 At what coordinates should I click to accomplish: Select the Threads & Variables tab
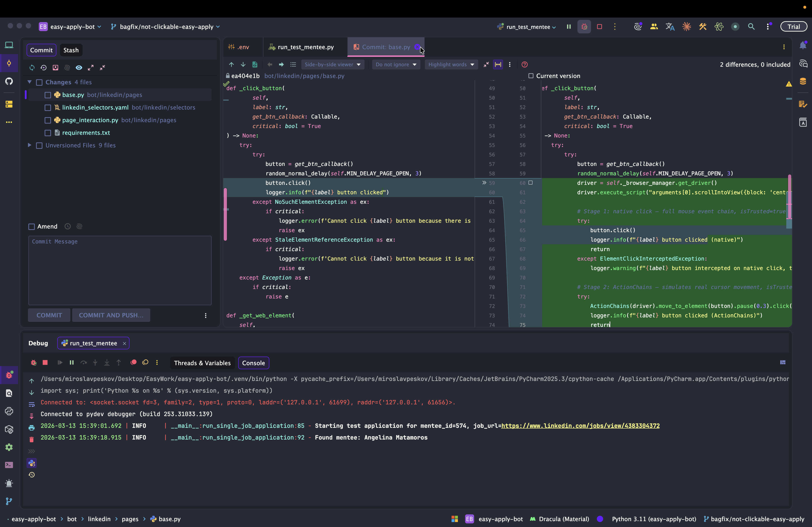click(202, 363)
